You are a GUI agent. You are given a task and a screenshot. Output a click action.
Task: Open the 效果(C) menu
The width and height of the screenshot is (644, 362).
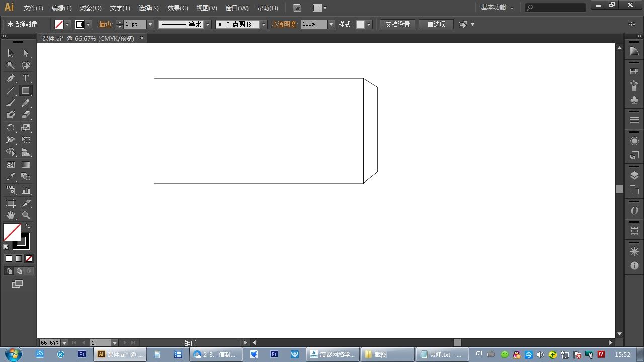pyautogui.click(x=178, y=8)
